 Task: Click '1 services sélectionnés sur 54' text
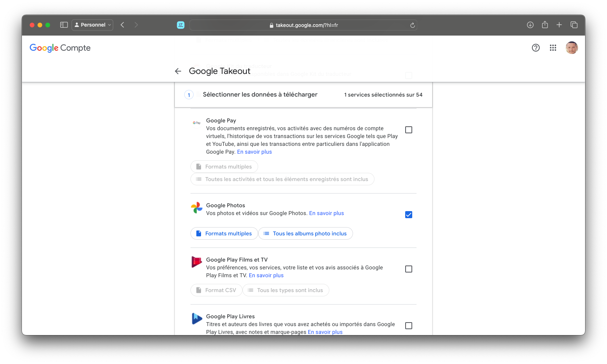(x=383, y=95)
